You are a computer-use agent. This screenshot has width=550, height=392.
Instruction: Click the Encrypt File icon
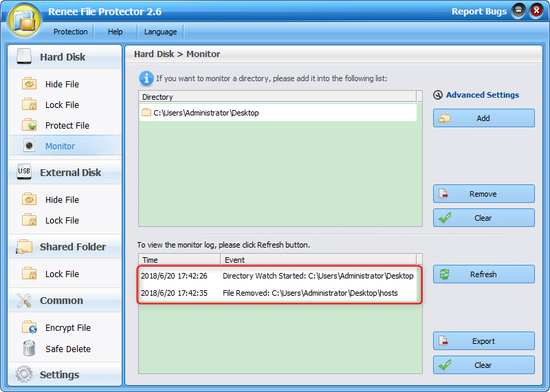click(29, 327)
